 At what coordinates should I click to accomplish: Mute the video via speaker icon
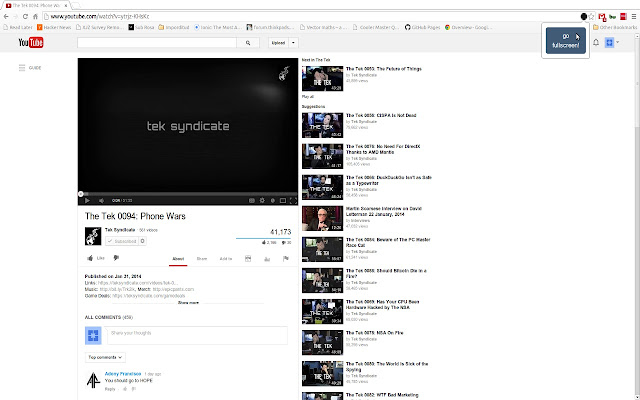(101, 200)
